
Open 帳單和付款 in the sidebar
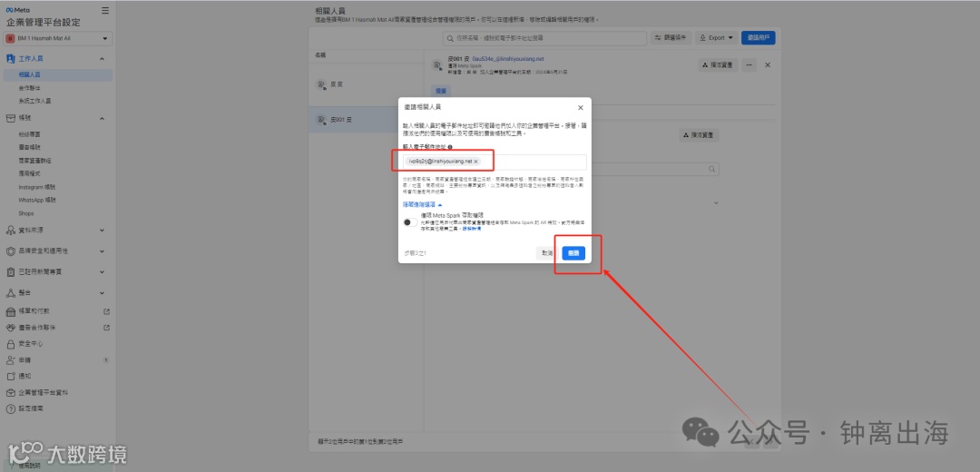pos(34,310)
